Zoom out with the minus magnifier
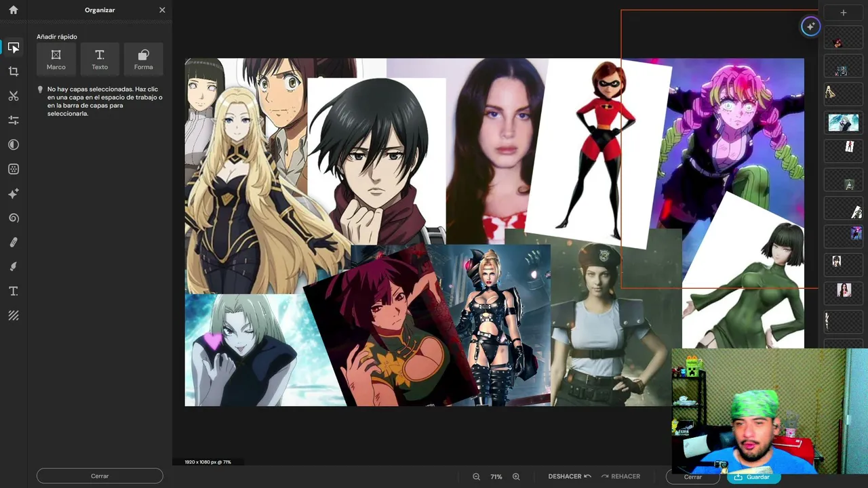The width and height of the screenshot is (868, 488). tap(477, 476)
